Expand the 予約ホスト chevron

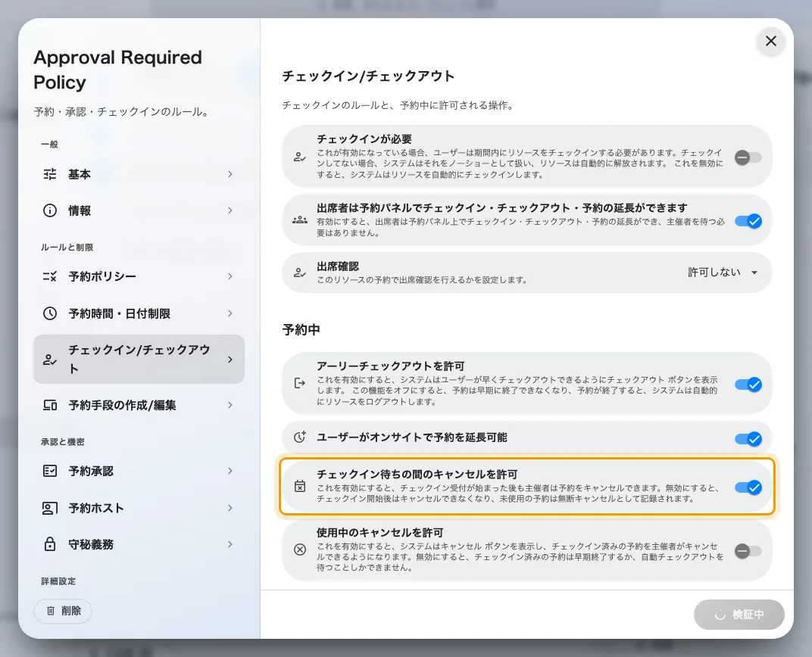click(230, 508)
